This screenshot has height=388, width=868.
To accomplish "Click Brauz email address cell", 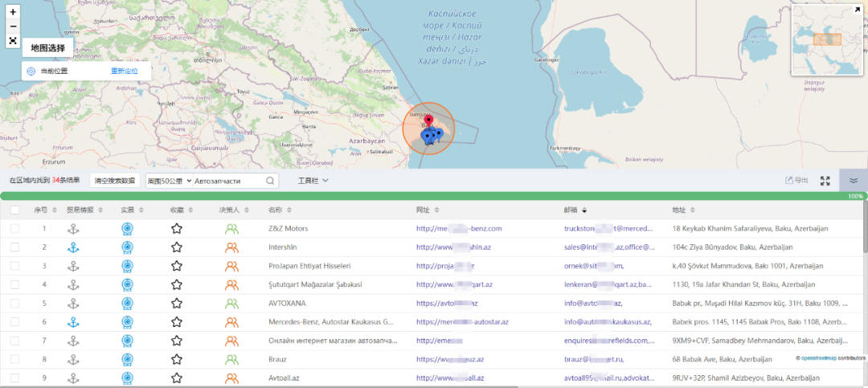I will tap(594, 359).
